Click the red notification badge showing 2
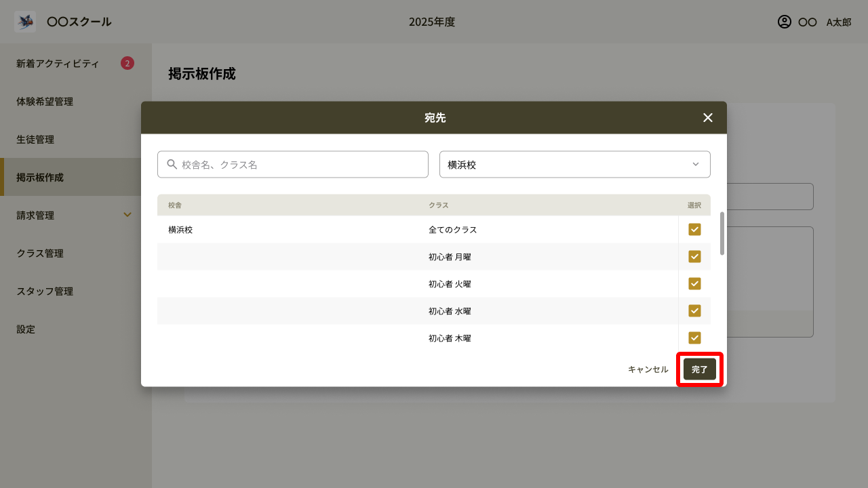 (128, 62)
